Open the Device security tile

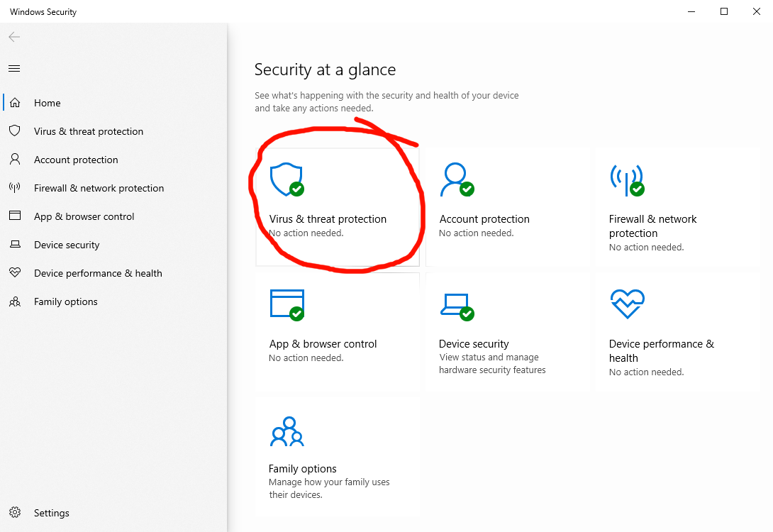(508, 330)
